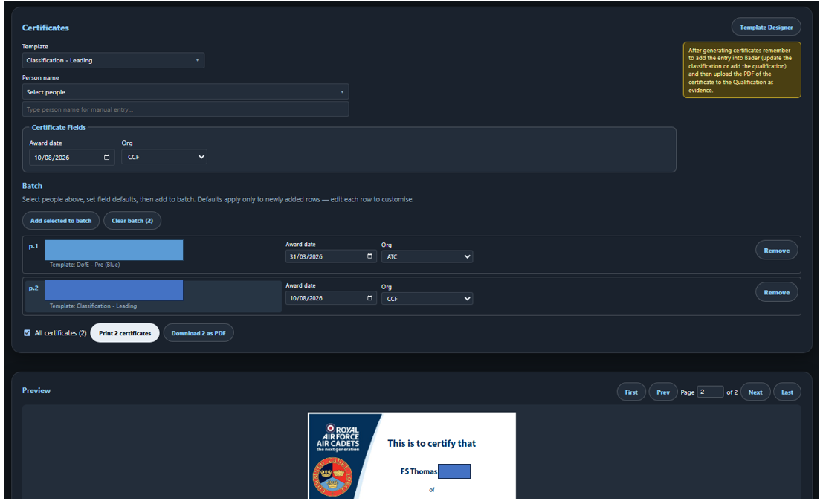
Task: Open calendar icon in p.1 Award date
Action: 369,256
